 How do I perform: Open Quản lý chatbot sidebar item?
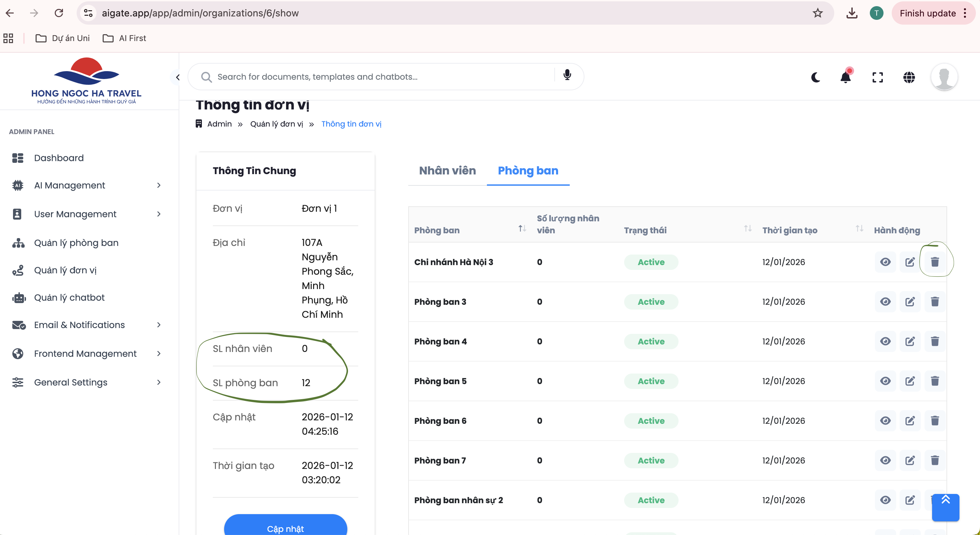pyautogui.click(x=69, y=297)
